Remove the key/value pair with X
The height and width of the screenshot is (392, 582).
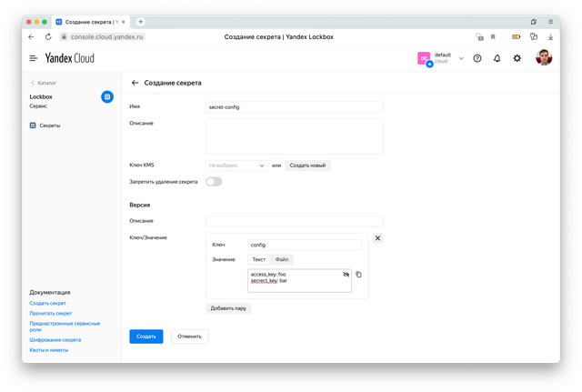pyautogui.click(x=378, y=238)
